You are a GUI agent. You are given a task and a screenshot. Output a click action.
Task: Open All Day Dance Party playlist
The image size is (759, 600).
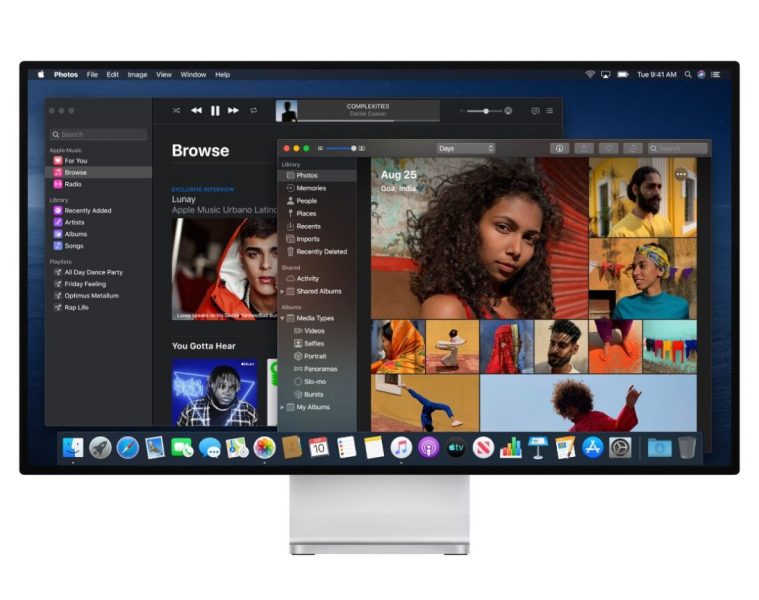(x=98, y=272)
